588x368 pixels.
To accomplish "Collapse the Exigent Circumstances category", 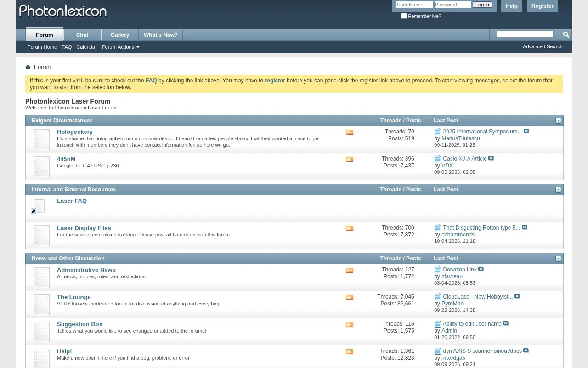I will (x=558, y=121).
